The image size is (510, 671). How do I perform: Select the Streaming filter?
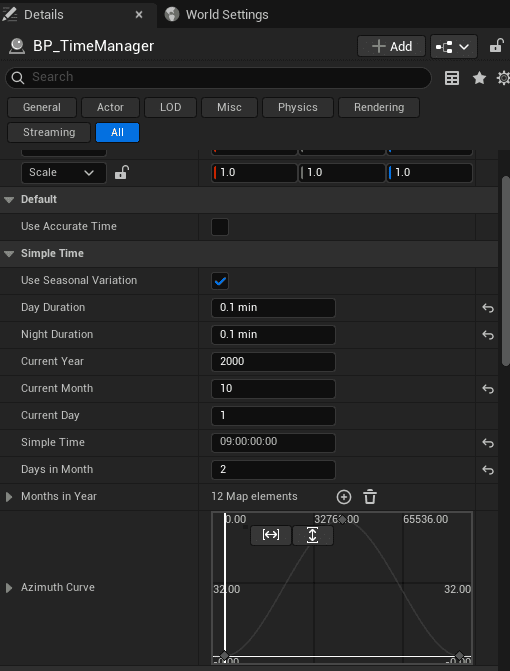coord(49,132)
